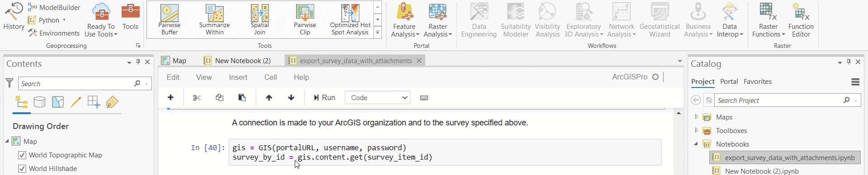Expand the Toolboxes folder in Catalog
Image resolution: width=868 pixels, height=175 pixels.
[x=697, y=130]
